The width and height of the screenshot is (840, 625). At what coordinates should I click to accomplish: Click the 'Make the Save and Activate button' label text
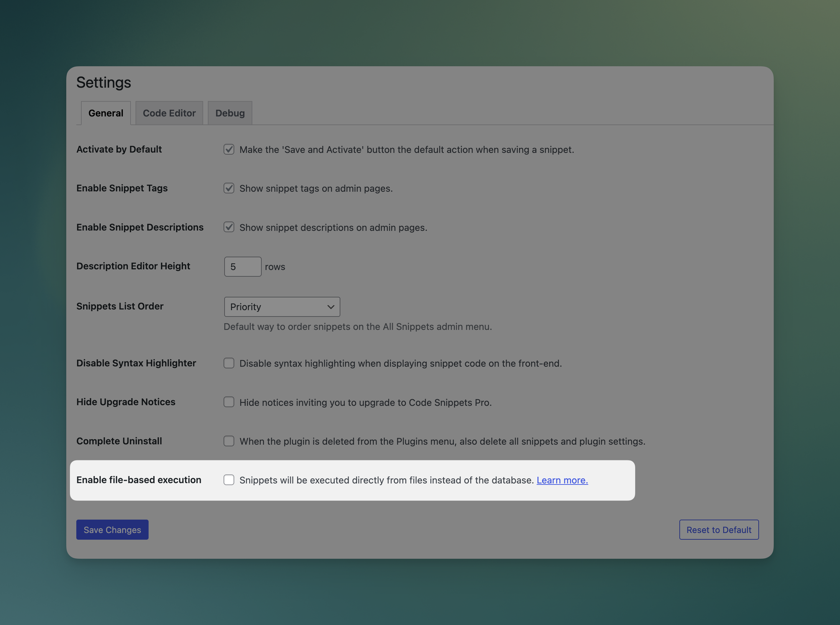tap(406, 150)
